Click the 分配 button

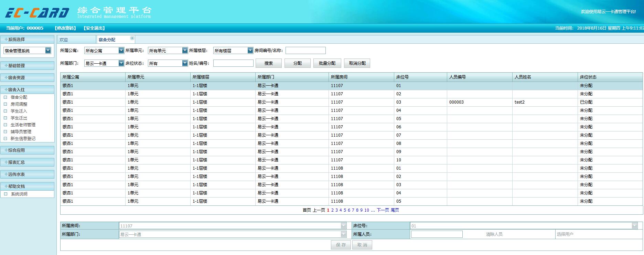[x=298, y=63]
